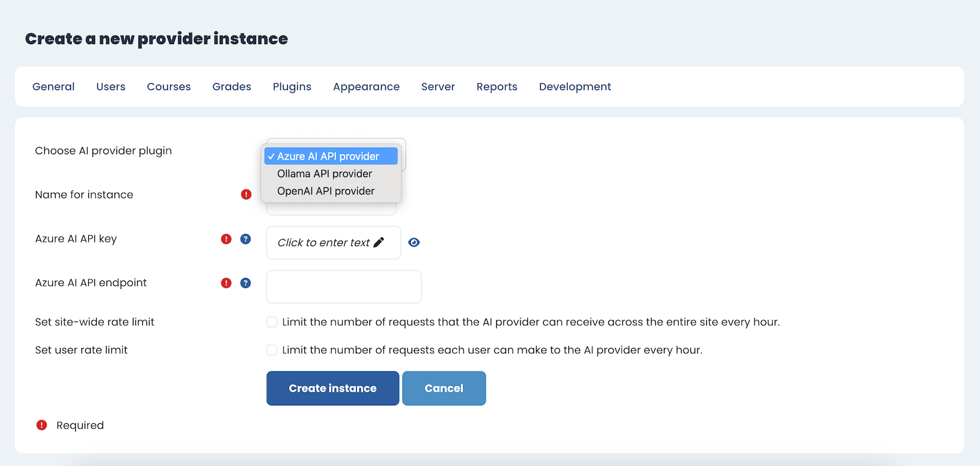Open the Users tab
The height and width of the screenshot is (466, 980).
[x=111, y=87]
